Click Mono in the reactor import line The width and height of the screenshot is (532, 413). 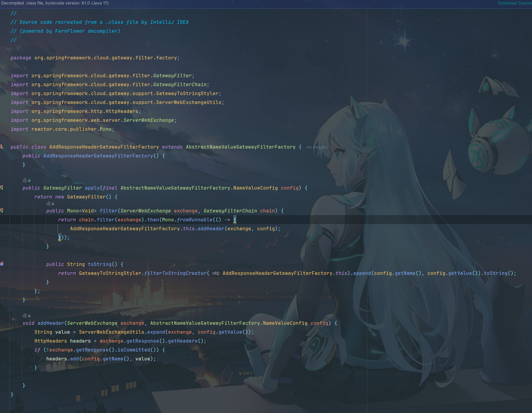[x=106, y=129]
